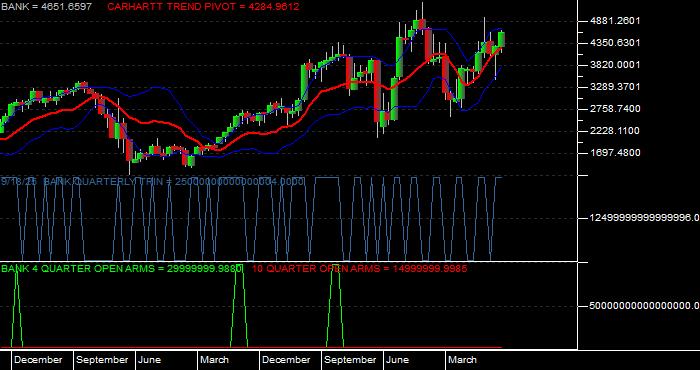The width and height of the screenshot is (700, 370).
Task: Select the 10 QUARTER OPEN ARMS red label
Action: point(359,268)
